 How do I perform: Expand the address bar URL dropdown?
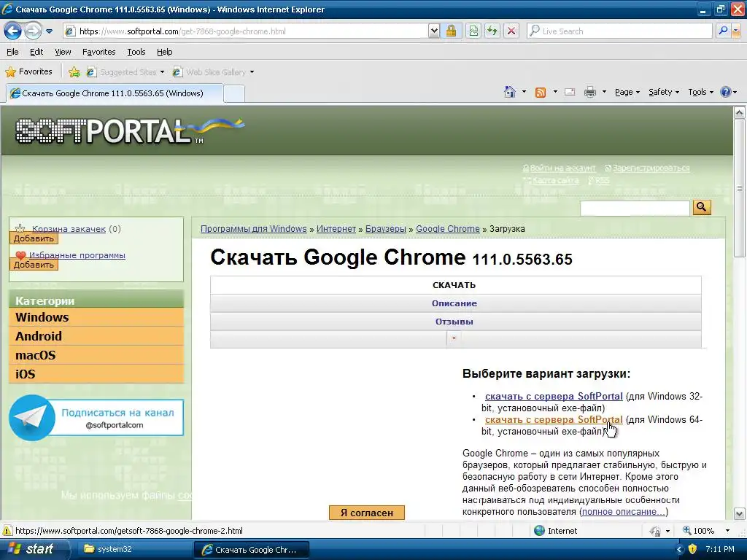pos(433,31)
